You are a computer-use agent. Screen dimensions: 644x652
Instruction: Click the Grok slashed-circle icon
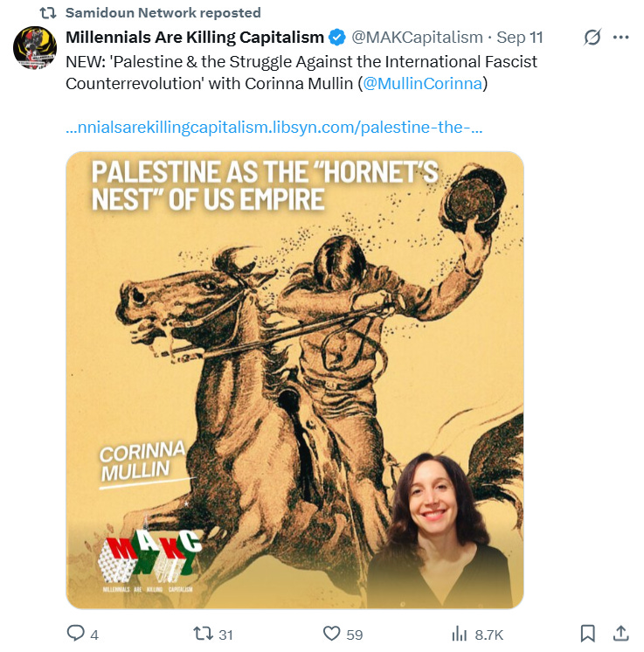tap(592, 38)
